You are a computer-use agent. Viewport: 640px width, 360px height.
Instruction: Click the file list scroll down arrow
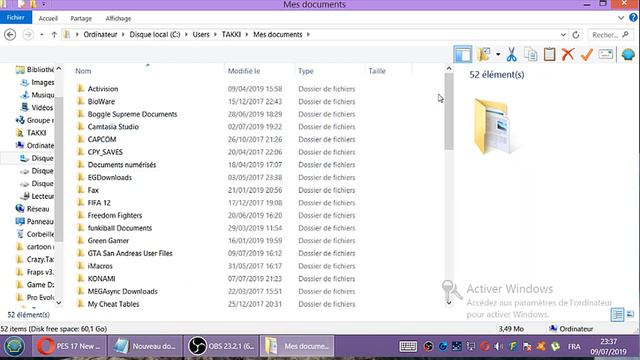pos(449,302)
